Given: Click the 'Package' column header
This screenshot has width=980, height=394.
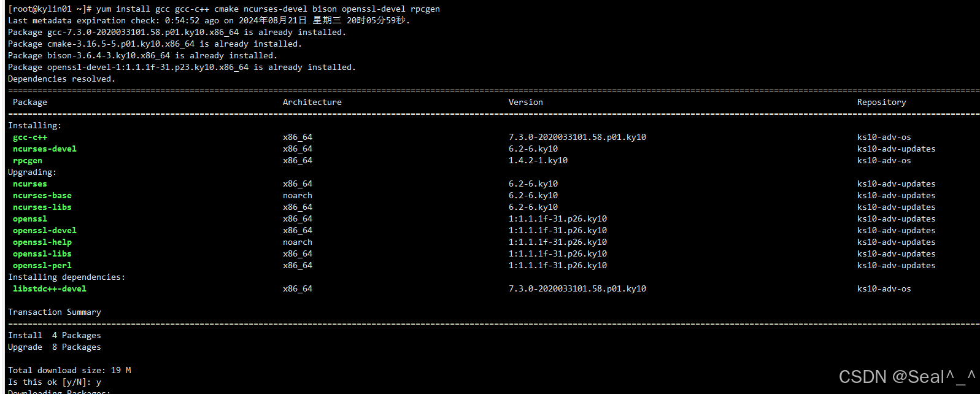Looking at the screenshot, I should (x=30, y=102).
